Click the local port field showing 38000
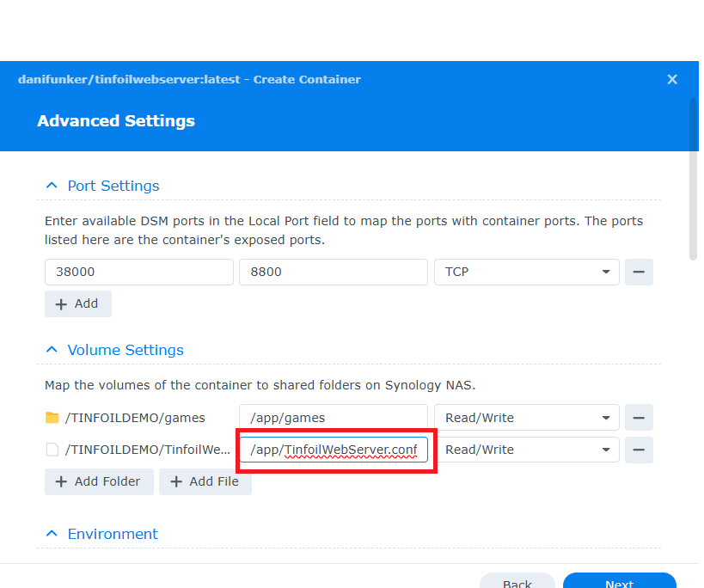 [138, 272]
